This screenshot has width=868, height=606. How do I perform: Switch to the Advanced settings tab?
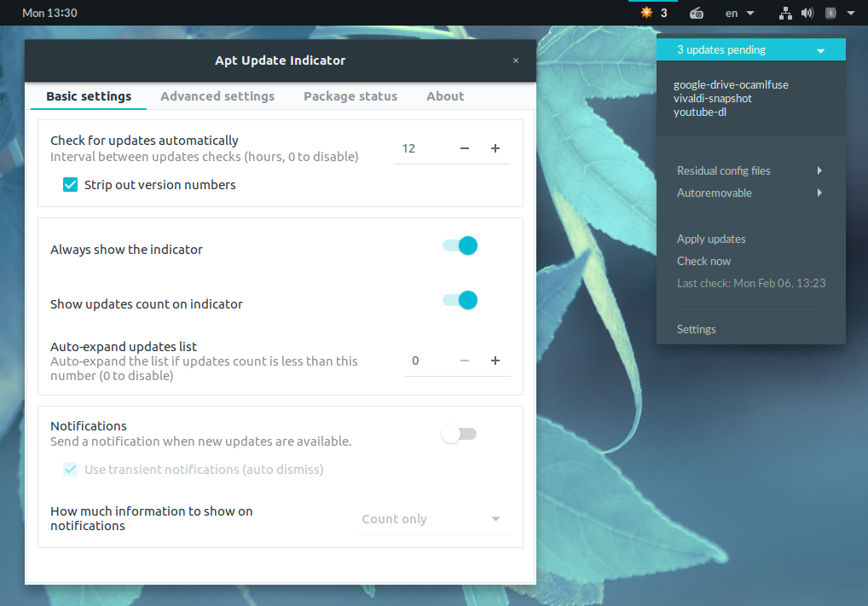point(217,96)
